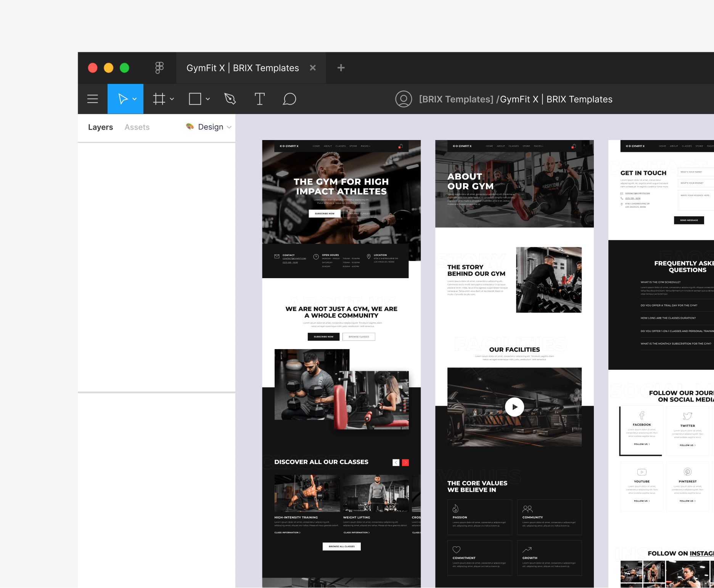
Task: Expand FAQ 'How long are the classes duration'
Action: click(x=677, y=318)
